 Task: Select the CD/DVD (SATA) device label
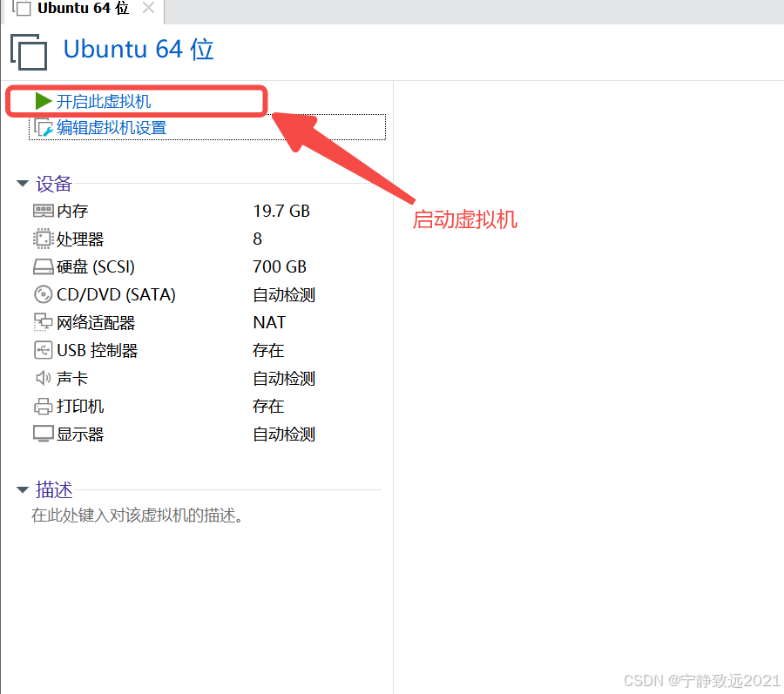(116, 295)
